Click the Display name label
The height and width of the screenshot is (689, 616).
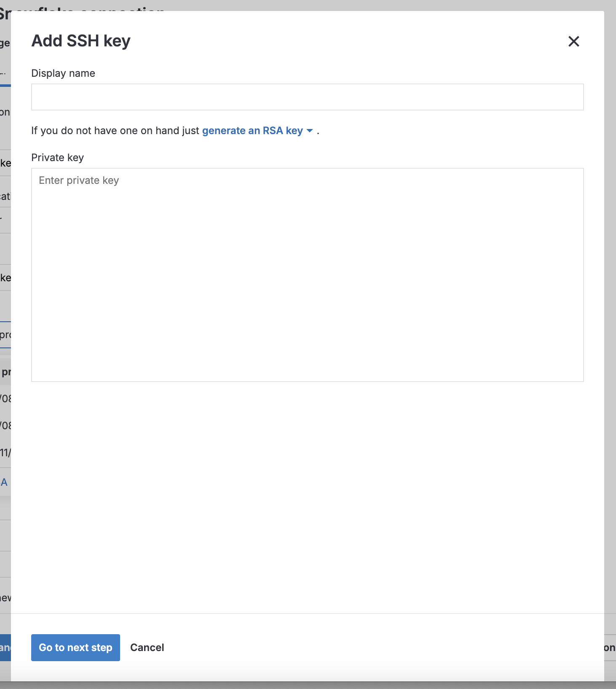point(63,73)
